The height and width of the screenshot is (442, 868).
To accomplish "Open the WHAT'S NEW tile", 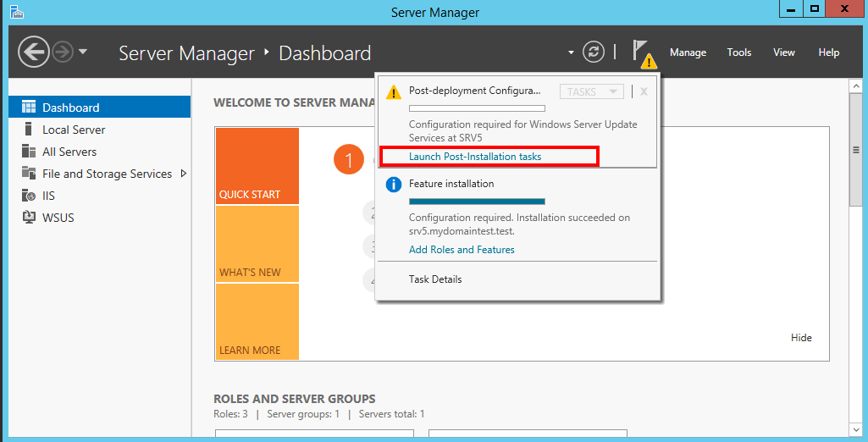I will (x=257, y=244).
